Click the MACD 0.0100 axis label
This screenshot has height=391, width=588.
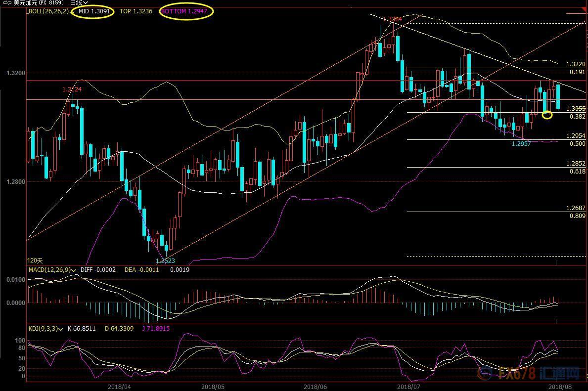click(x=16, y=280)
